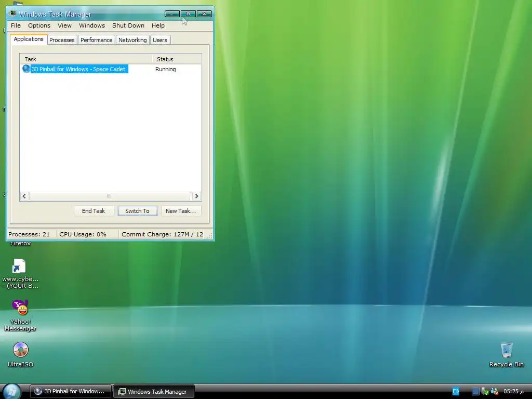Open the Windows menu

point(92,25)
